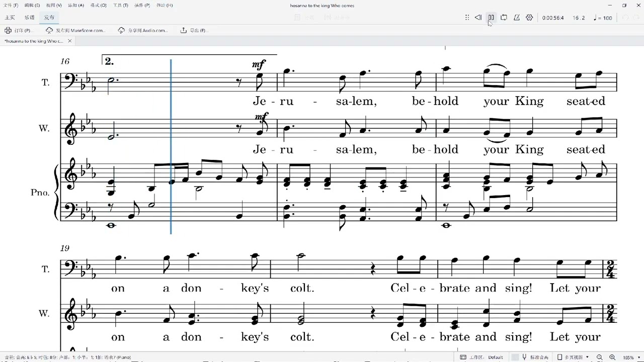
Task: Switch to the 乐谱 tab
Action: [29, 18]
